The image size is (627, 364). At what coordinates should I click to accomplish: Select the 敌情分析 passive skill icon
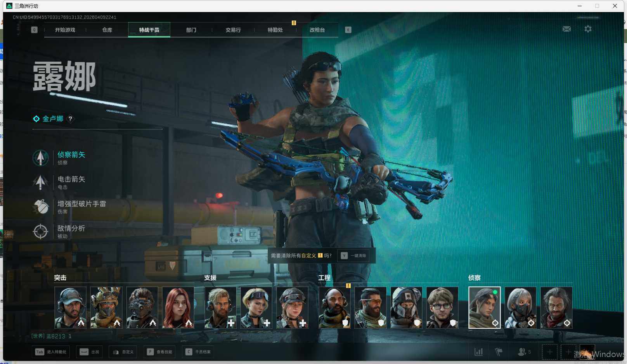(40, 231)
